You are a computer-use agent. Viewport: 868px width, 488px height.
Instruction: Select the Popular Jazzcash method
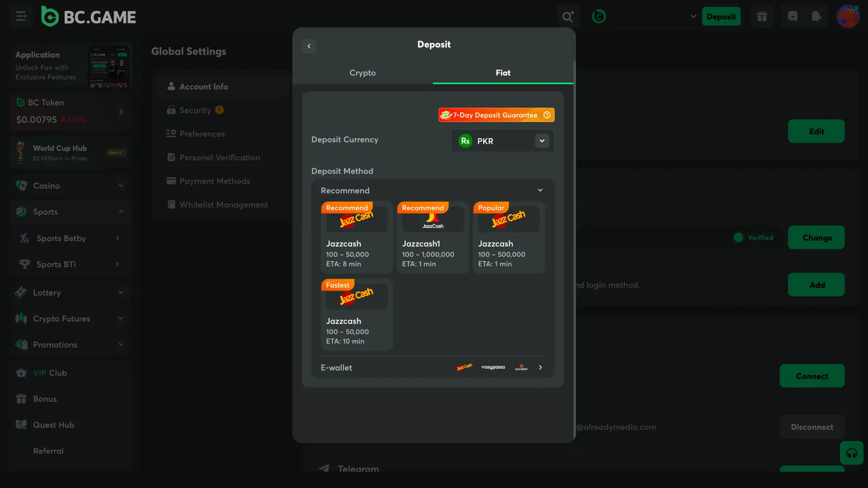509,237
